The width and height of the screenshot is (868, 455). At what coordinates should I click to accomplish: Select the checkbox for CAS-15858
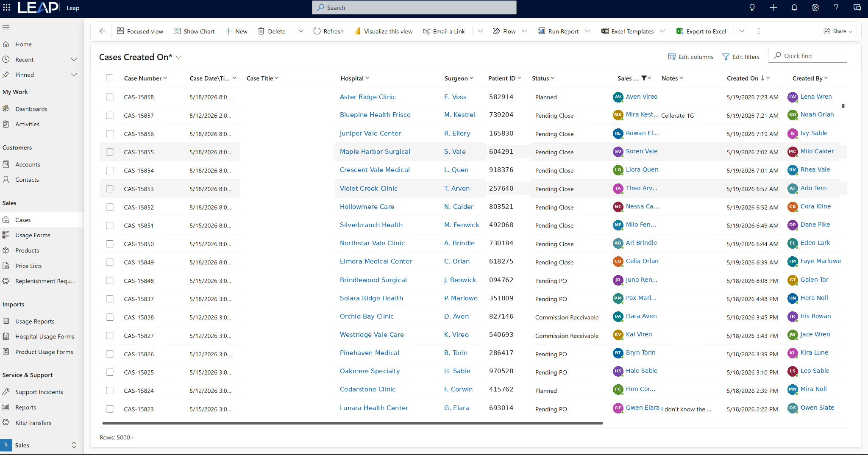110,97
